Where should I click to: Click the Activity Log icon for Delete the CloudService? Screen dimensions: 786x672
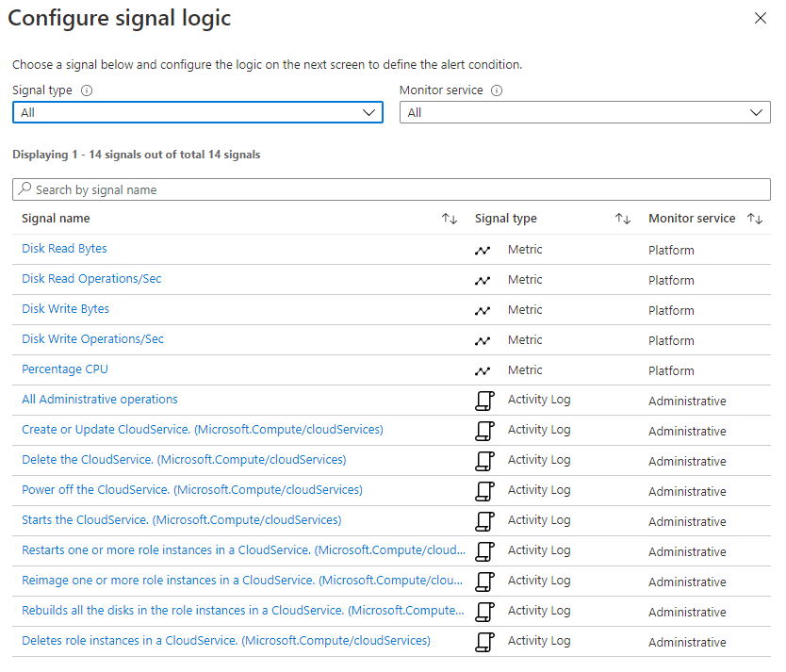click(484, 460)
